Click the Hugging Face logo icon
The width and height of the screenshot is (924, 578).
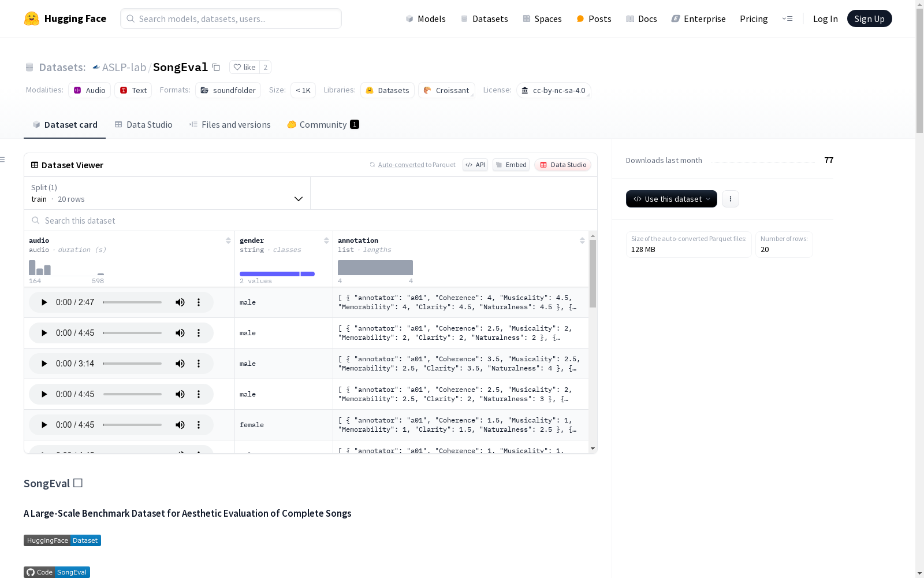click(x=32, y=18)
